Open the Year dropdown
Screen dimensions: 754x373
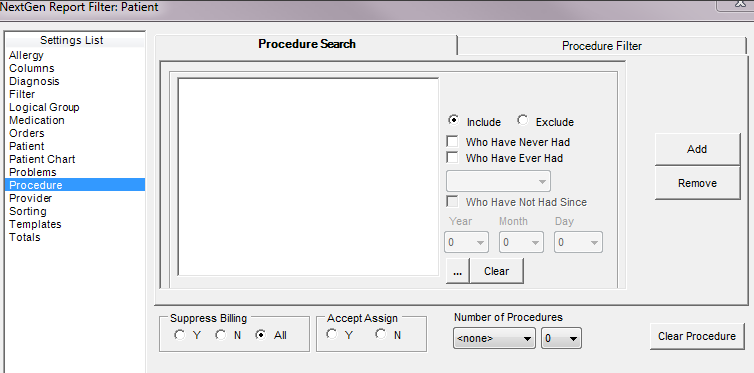466,242
